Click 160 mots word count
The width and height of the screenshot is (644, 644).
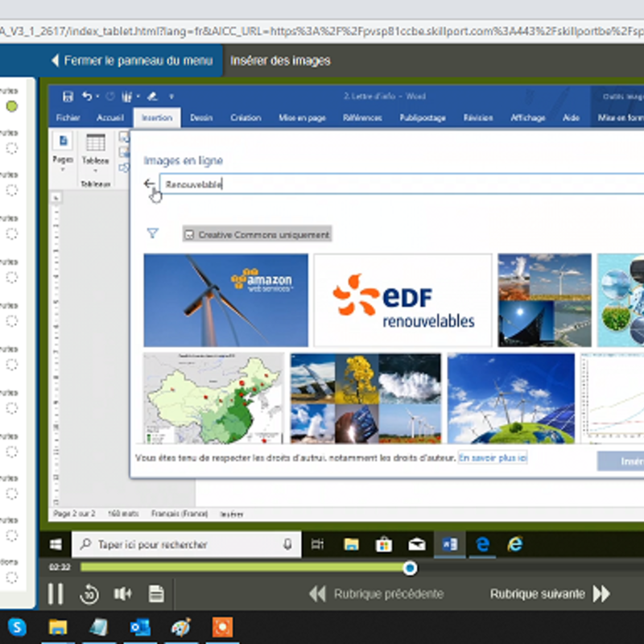click(x=123, y=514)
